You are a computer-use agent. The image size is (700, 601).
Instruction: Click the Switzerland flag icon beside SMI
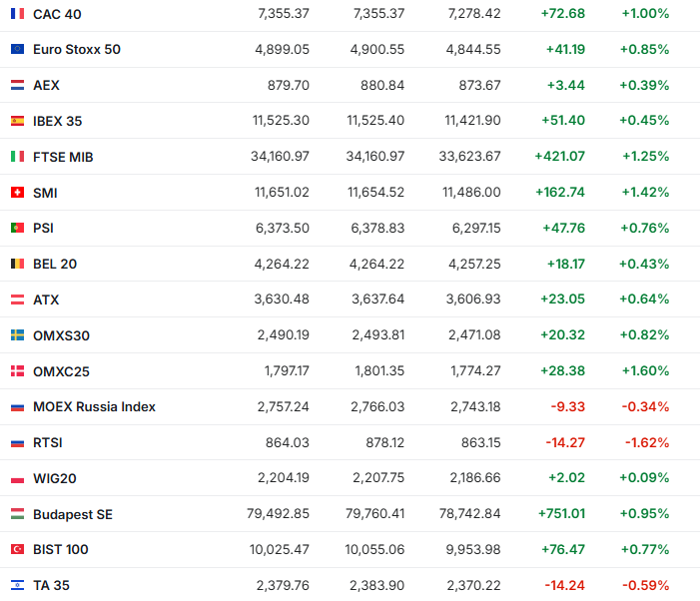17,193
